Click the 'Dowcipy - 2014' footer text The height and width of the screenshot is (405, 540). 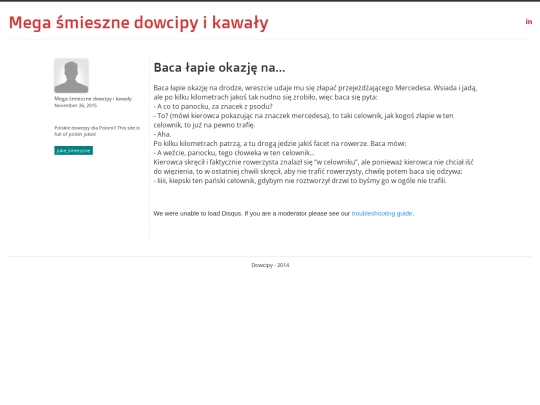point(270,265)
